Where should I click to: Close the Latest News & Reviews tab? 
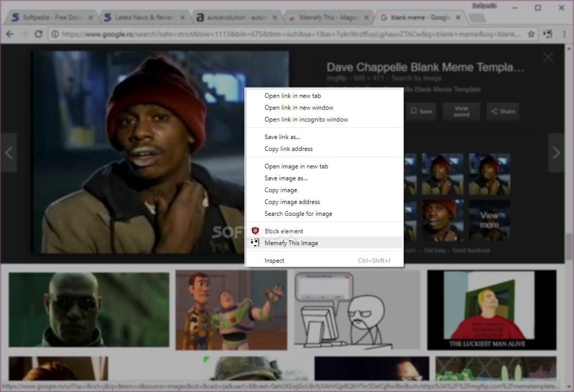[x=183, y=17]
